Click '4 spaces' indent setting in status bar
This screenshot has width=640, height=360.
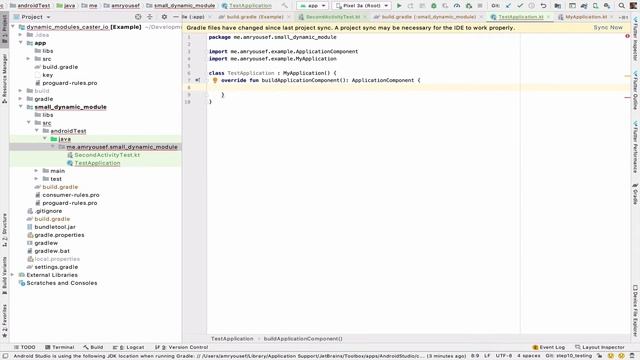[529, 356]
